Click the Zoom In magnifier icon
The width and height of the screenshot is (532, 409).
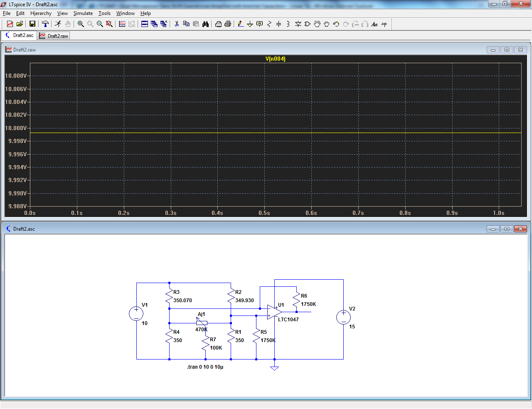coord(81,24)
